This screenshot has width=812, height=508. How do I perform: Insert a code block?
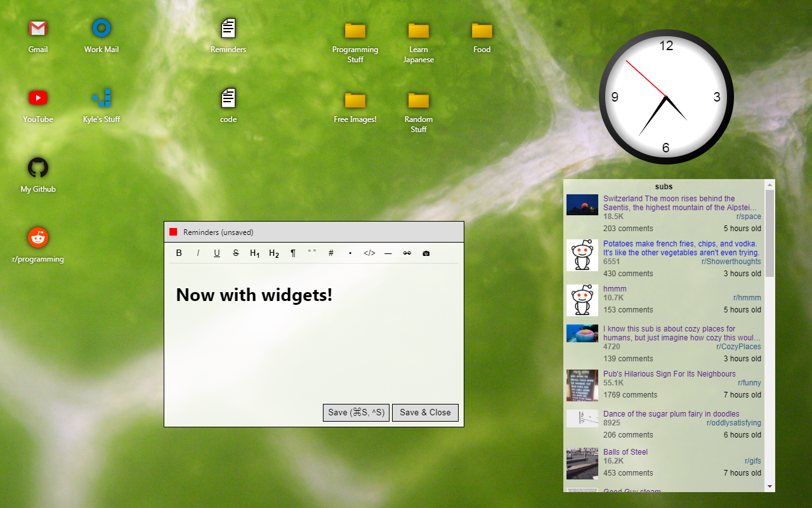point(369,253)
